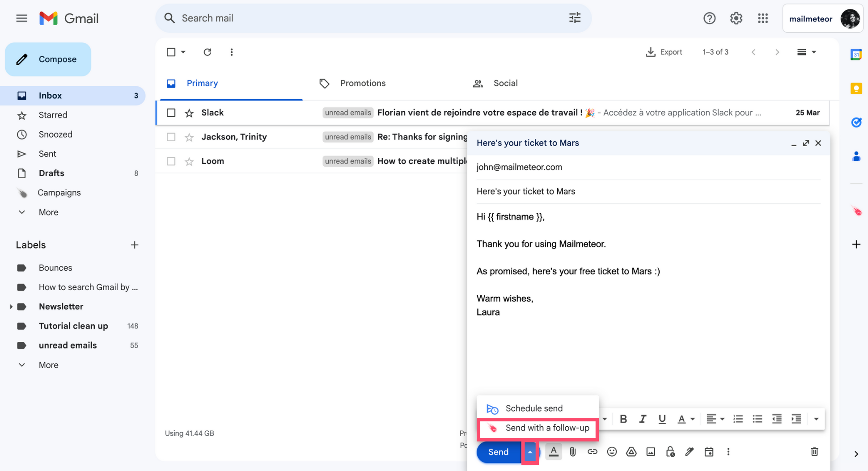
Task: Star the Loom email
Action: pos(189,161)
